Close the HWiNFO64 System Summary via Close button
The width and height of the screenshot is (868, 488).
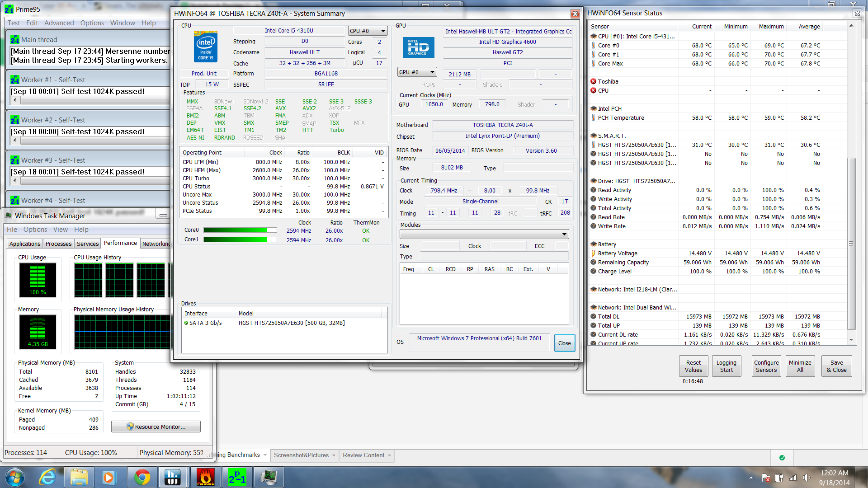coord(564,343)
